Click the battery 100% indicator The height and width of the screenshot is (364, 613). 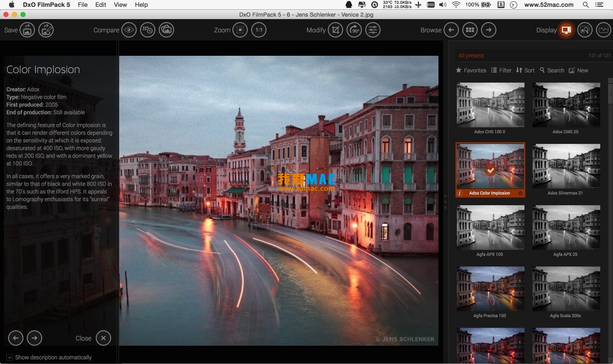[478, 5]
